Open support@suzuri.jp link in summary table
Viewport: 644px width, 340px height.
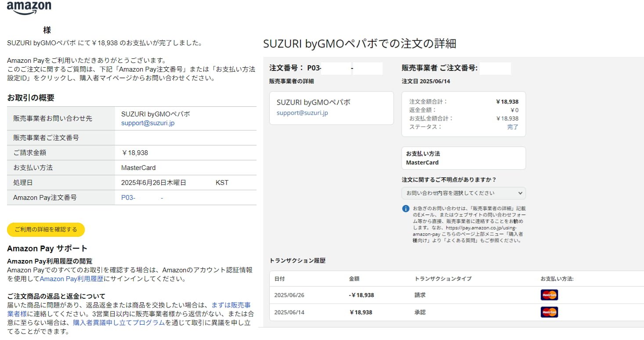click(x=148, y=123)
